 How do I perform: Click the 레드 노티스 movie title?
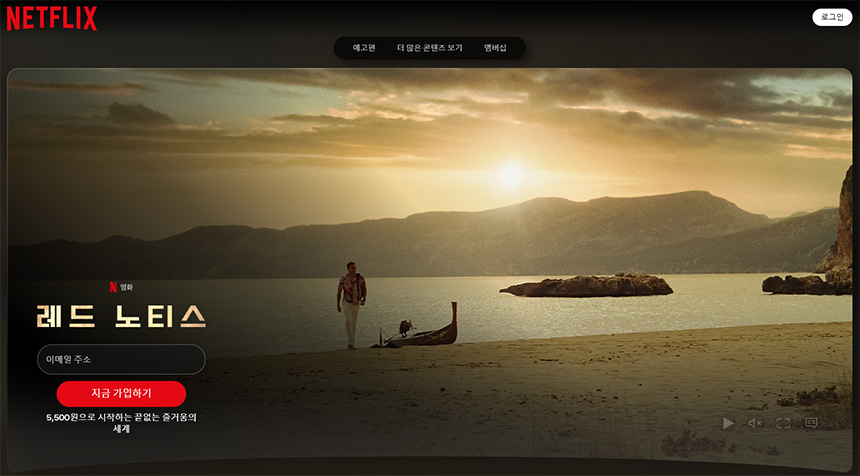click(x=121, y=316)
